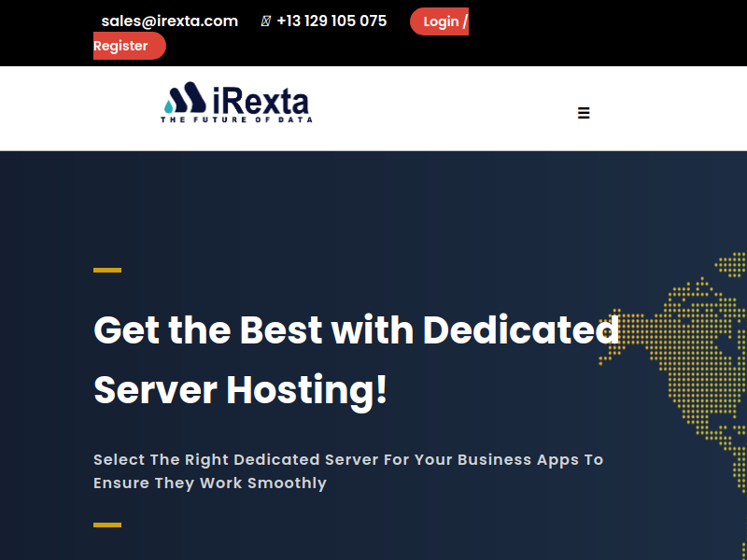747x560 pixels.
Task: Click the phone icon before the number
Action: pyautogui.click(x=266, y=21)
